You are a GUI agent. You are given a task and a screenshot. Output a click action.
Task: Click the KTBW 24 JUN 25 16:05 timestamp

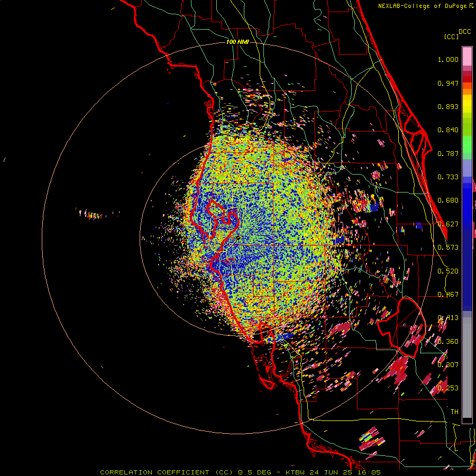click(x=333, y=472)
